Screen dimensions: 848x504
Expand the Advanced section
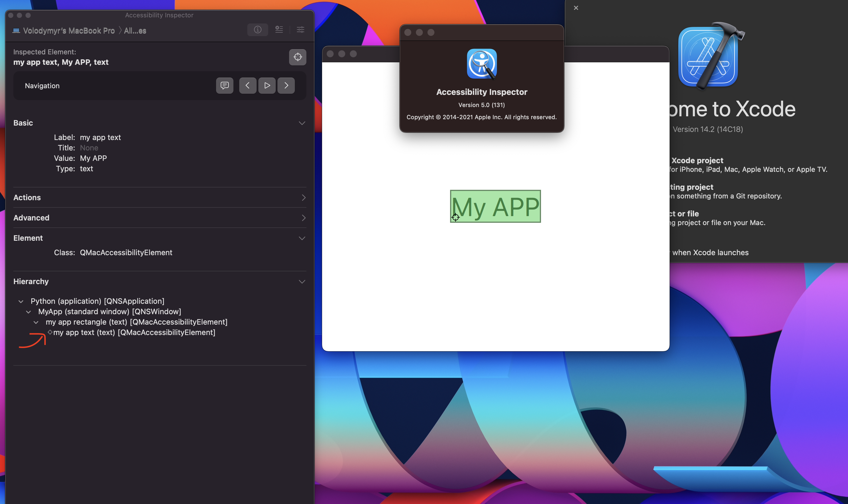pyautogui.click(x=304, y=218)
